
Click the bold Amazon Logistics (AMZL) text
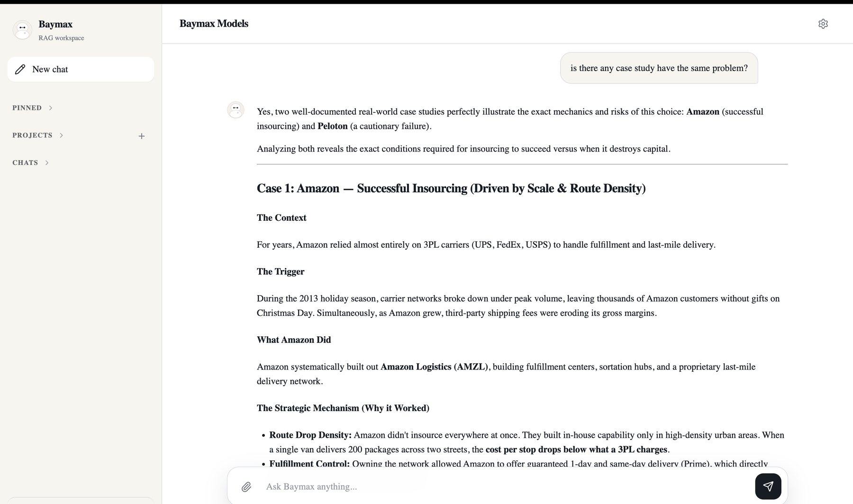(434, 367)
